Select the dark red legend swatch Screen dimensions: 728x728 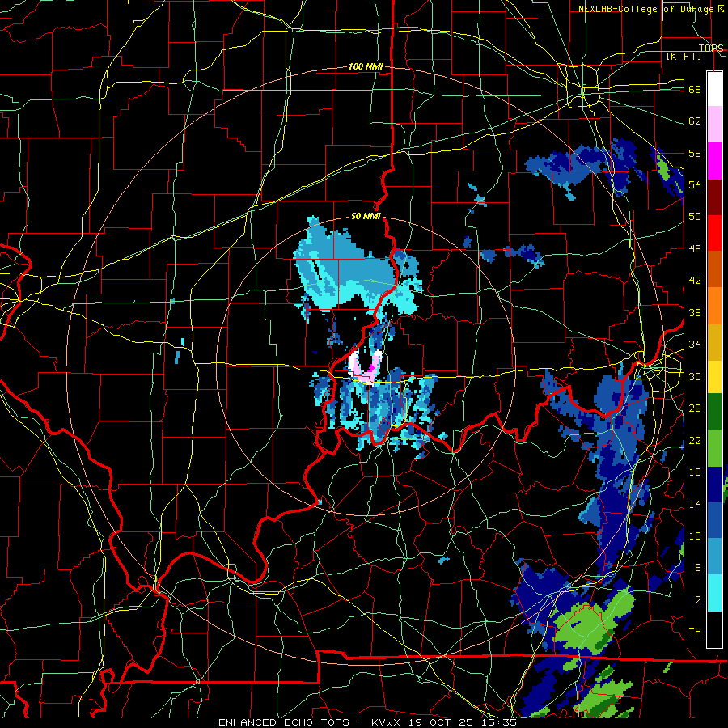pos(714,197)
